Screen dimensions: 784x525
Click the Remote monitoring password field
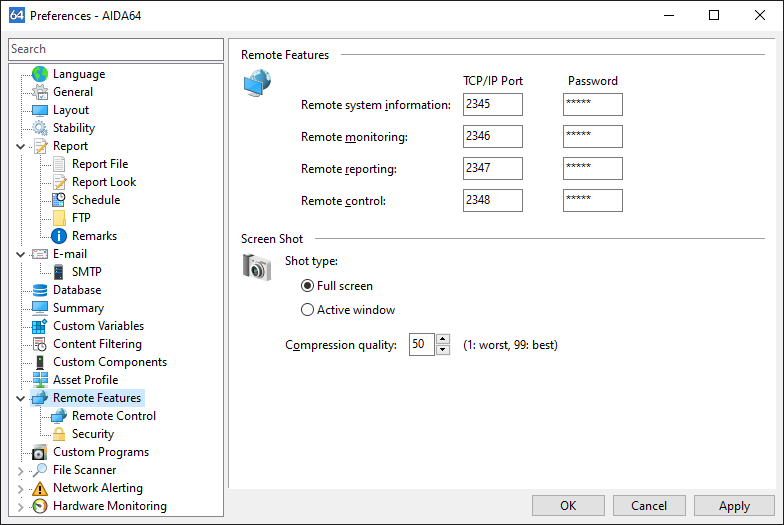coord(592,136)
